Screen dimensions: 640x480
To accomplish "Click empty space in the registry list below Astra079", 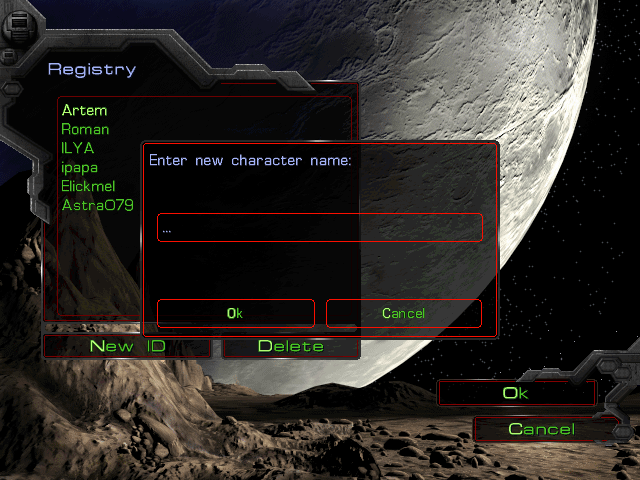I will [98, 261].
